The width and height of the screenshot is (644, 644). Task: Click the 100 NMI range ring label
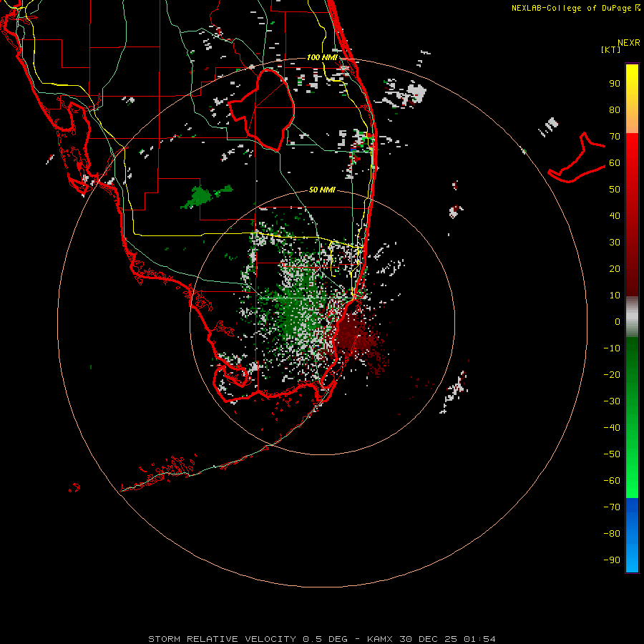[x=322, y=57]
